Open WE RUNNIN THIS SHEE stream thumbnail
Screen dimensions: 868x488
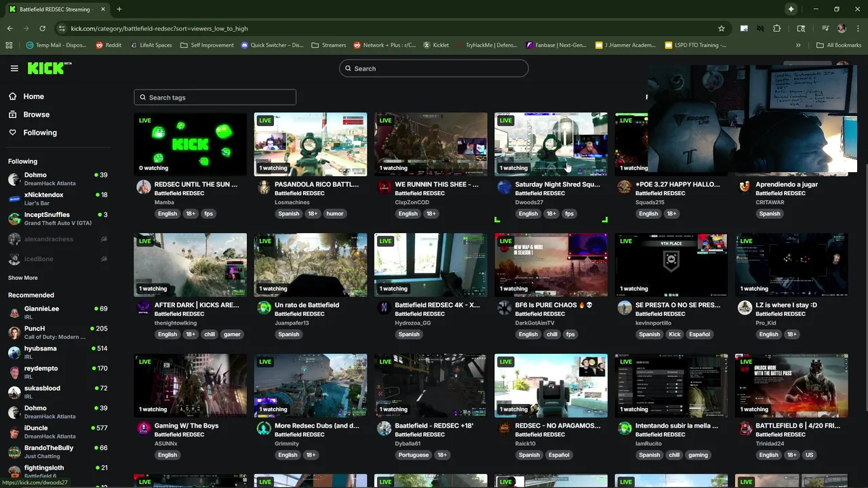coord(431,144)
